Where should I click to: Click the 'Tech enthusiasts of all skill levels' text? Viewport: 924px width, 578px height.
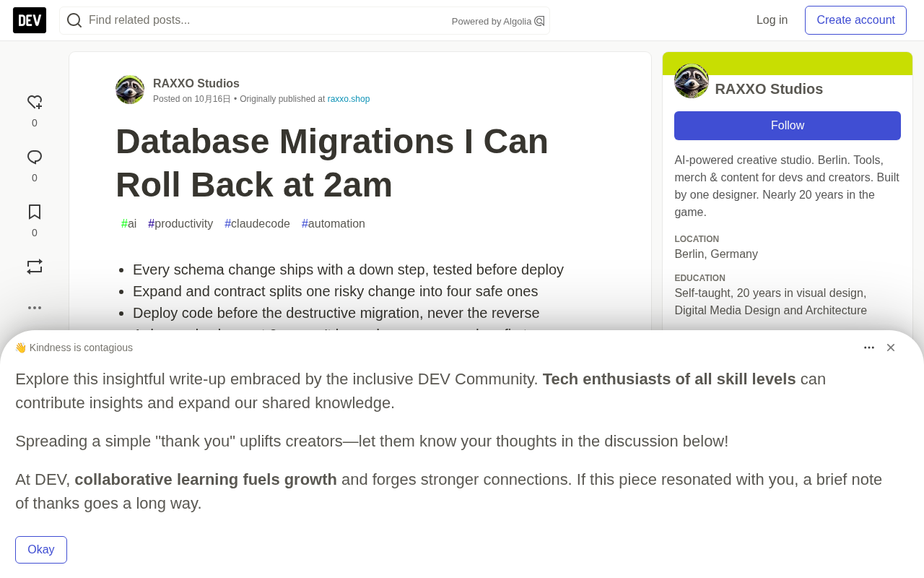coord(669,379)
